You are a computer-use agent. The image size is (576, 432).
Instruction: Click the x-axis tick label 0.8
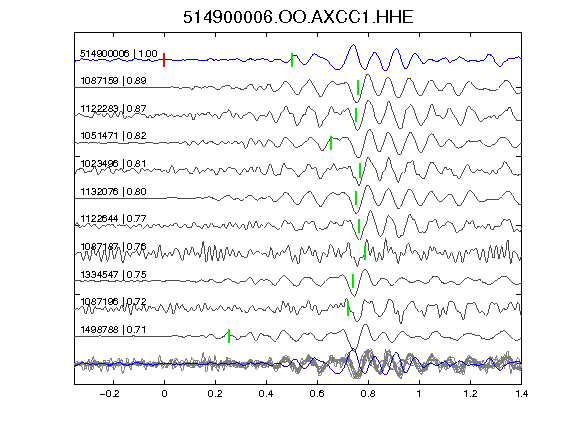click(x=368, y=394)
